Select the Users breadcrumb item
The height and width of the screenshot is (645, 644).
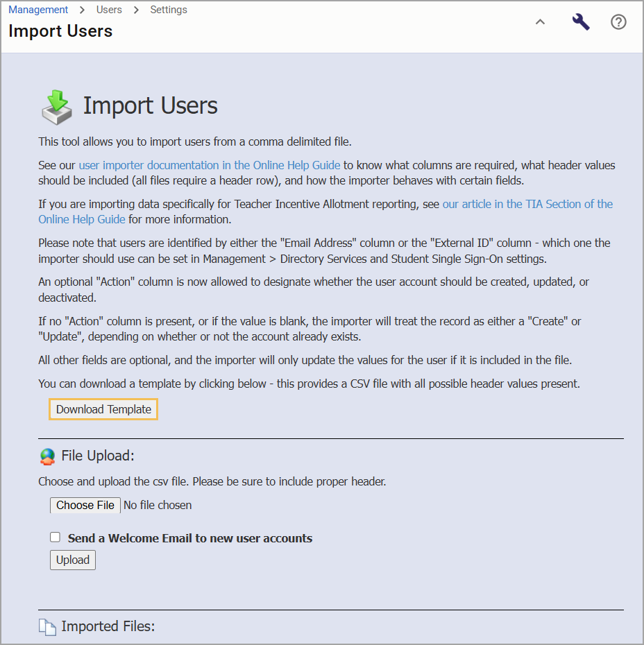click(x=109, y=10)
